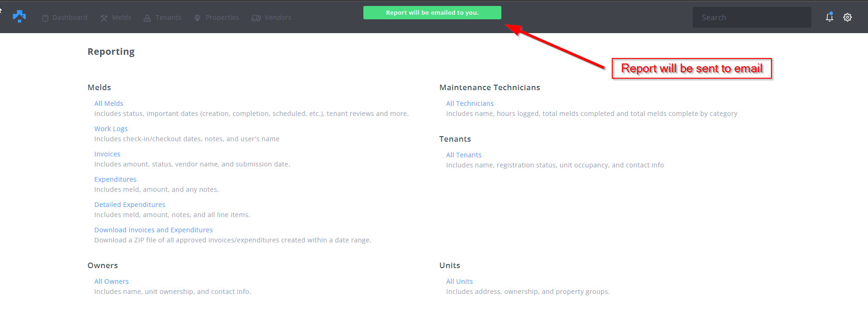Click the Properties map pin icon
Image resolution: width=868 pixels, height=310 pixels.
coord(197,18)
